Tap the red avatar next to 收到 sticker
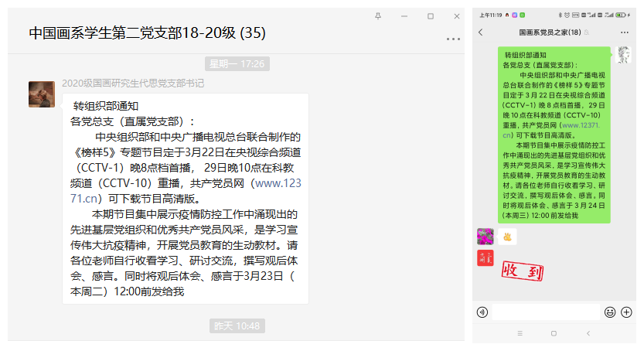Image resolution: width=644 pixels, height=351 pixels. (x=485, y=259)
